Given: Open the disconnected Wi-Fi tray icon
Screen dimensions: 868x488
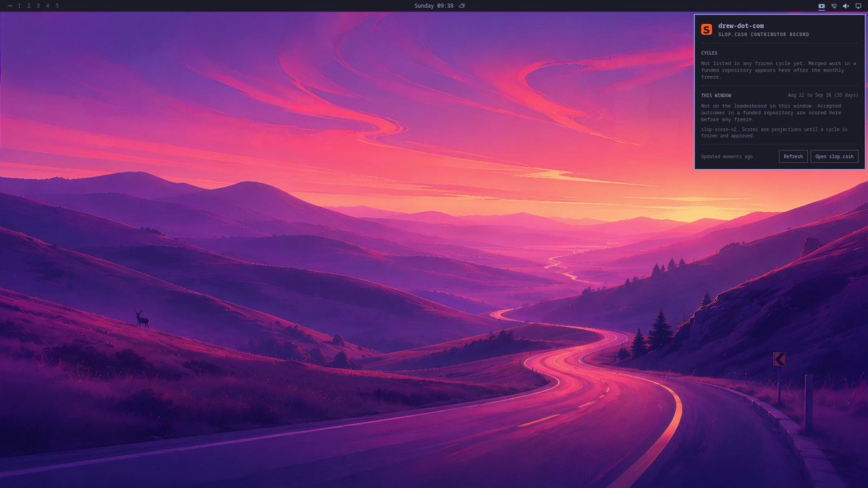Looking at the screenshot, I should [833, 6].
